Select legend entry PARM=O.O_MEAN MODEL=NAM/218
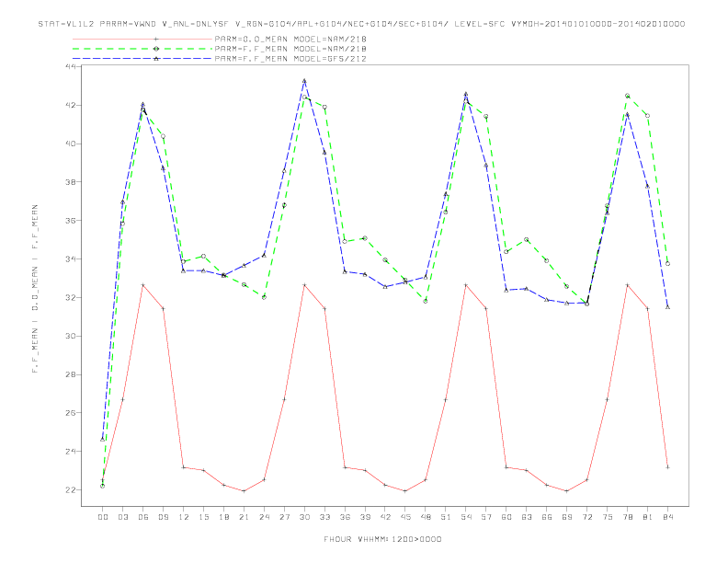Viewport: 728px width, 563px height. (x=290, y=39)
